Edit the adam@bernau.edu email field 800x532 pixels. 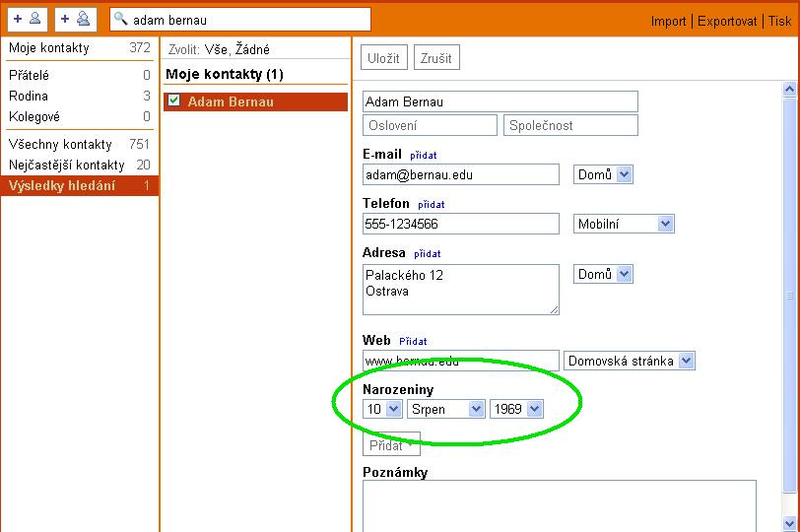[461, 175]
